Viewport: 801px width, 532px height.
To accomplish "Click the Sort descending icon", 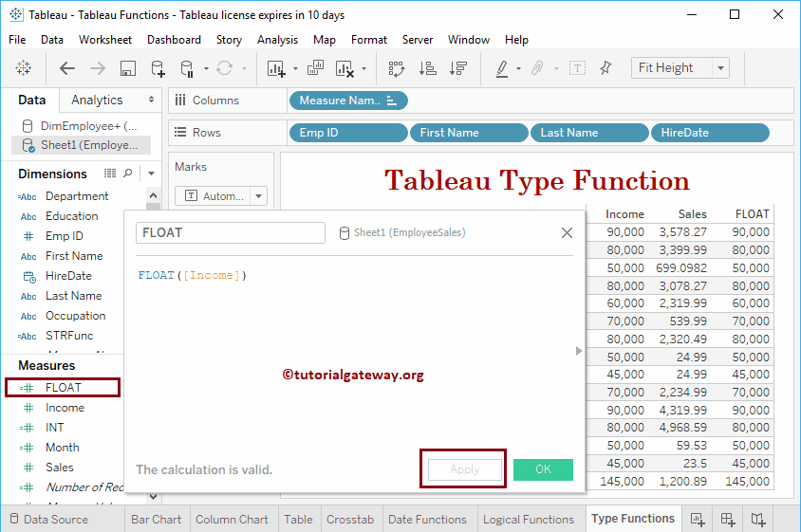I will click(458, 68).
